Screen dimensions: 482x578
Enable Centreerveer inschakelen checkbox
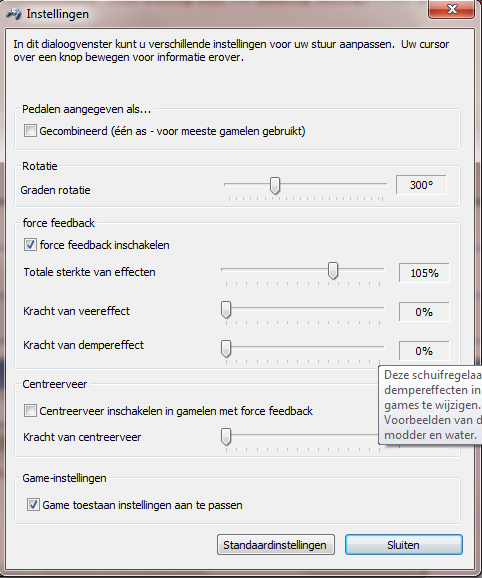tap(30, 411)
